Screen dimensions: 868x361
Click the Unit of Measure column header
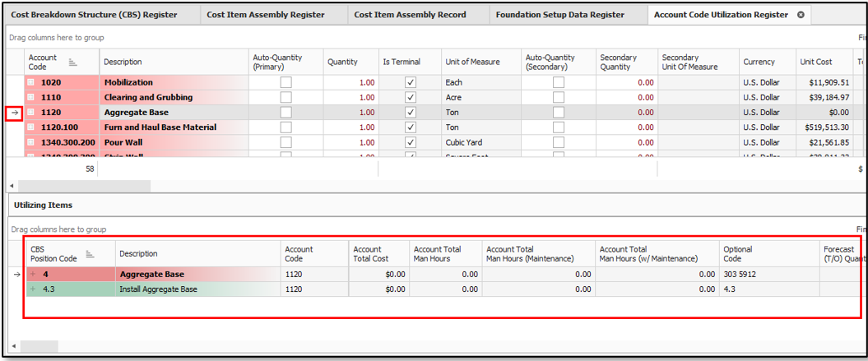[472, 62]
